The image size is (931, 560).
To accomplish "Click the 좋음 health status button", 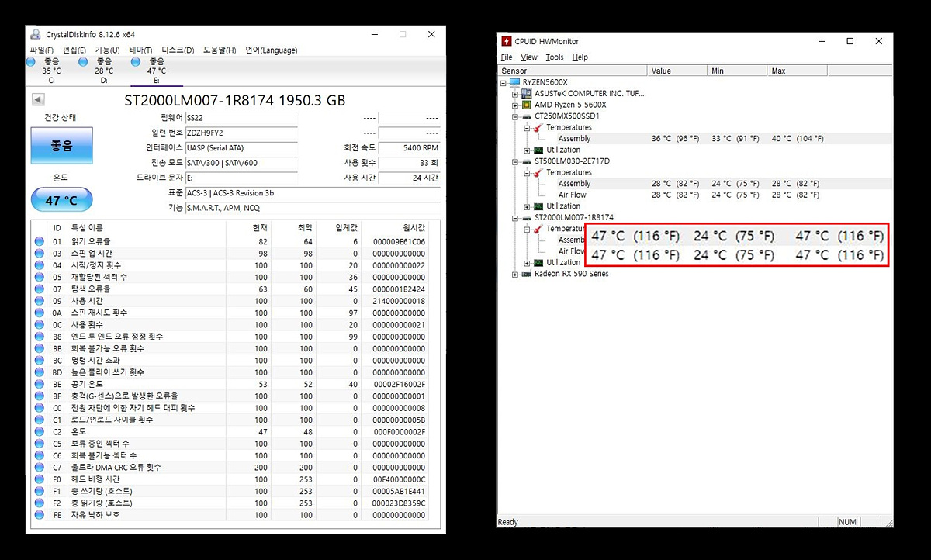I will tap(61, 146).
